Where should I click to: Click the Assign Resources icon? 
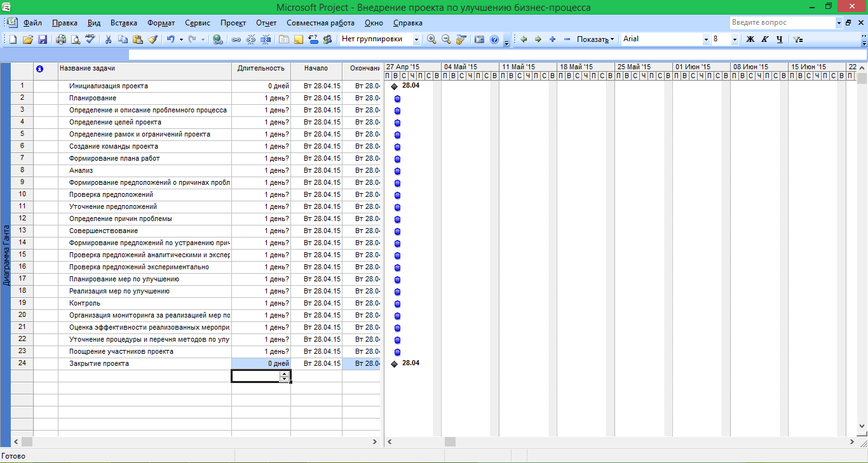pos(328,39)
